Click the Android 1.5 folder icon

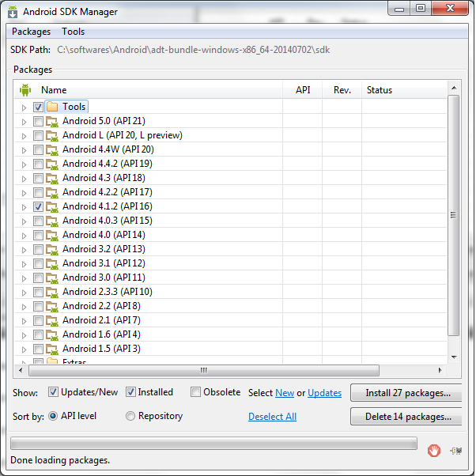(x=52, y=349)
